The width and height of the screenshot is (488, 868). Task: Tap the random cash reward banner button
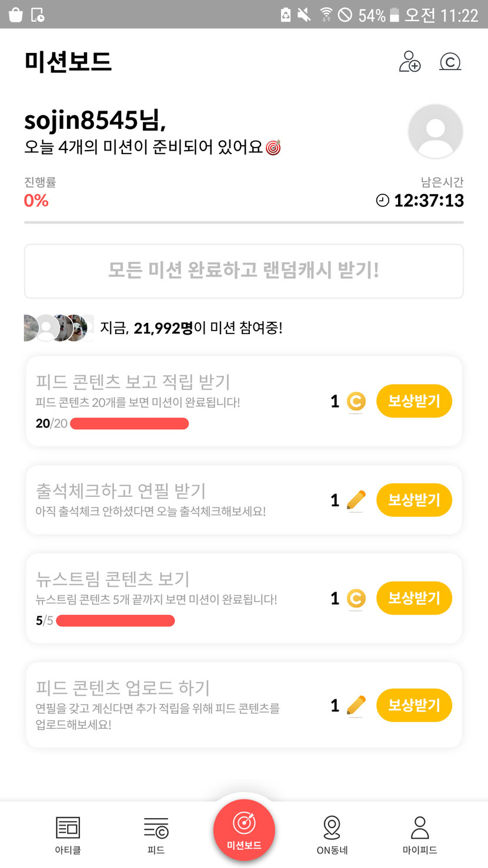point(244,271)
